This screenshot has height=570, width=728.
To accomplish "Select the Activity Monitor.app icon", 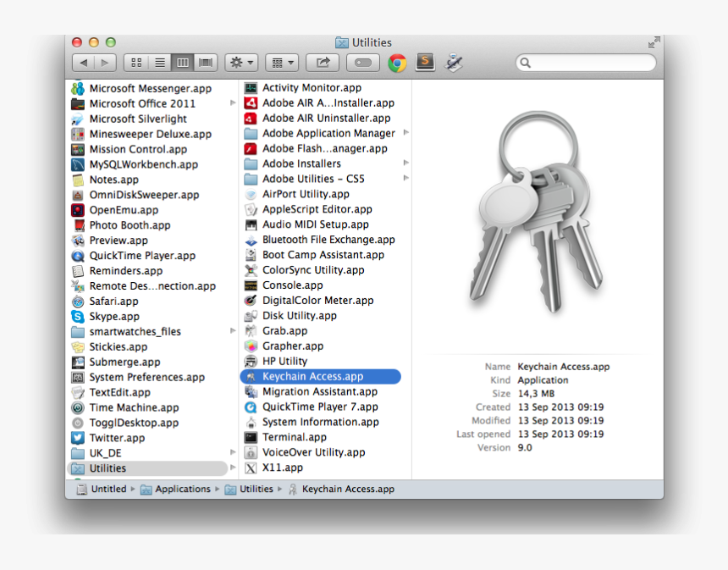I will click(x=251, y=88).
